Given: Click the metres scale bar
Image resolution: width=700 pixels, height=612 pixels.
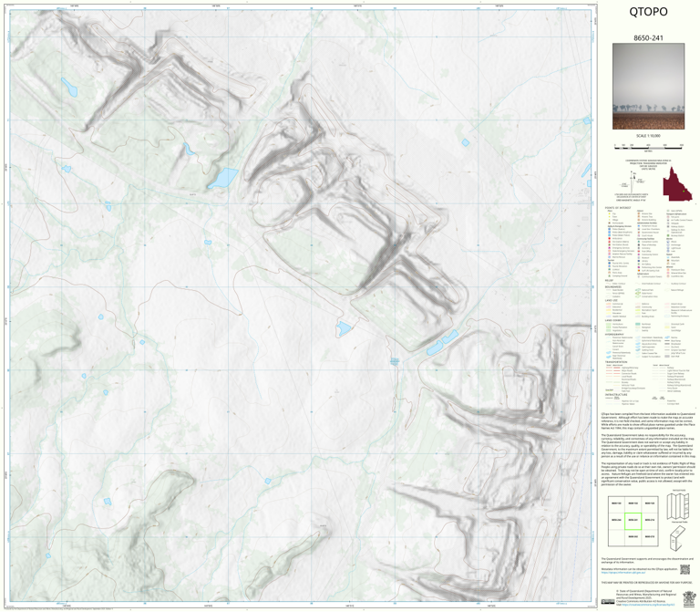Looking at the screenshot, I should point(649,146).
